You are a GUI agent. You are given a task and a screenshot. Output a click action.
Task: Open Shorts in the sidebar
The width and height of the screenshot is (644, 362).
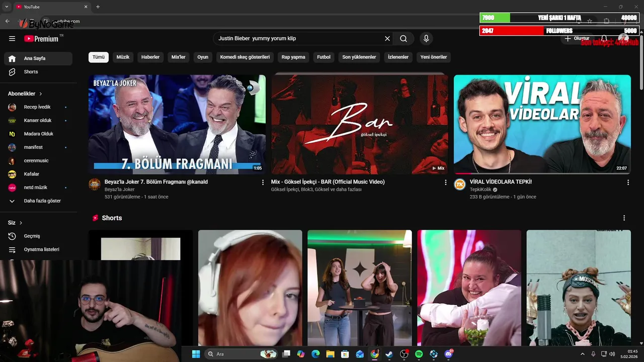[38, 72]
